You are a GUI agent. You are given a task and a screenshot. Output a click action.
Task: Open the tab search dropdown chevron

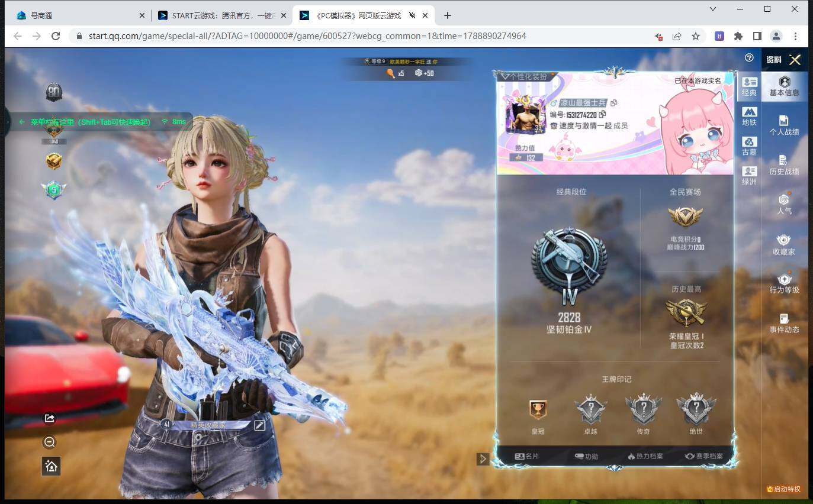(x=713, y=9)
